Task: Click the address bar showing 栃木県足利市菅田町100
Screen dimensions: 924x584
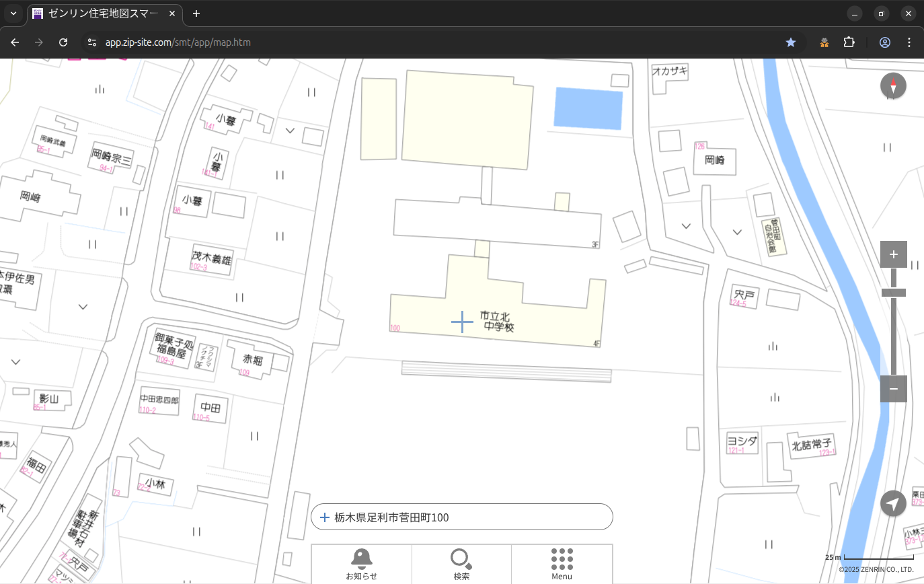Action: [461, 517]
